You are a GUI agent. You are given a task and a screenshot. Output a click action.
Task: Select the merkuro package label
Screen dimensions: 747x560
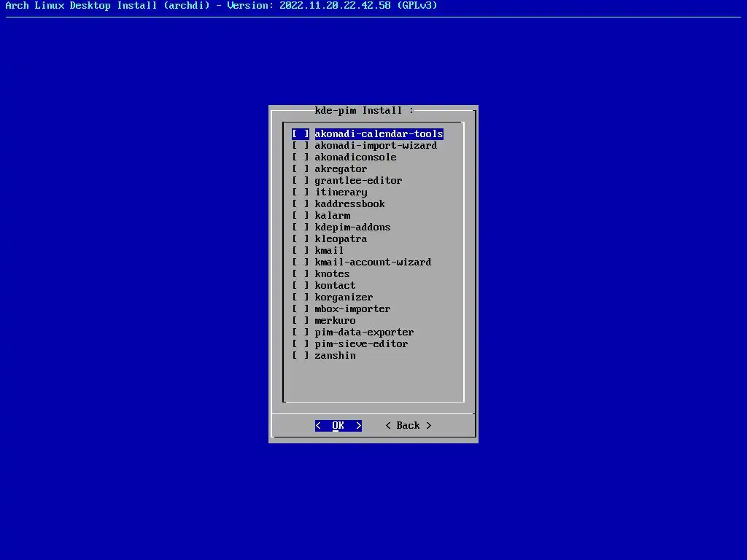pyautogui.click(x=335, y=321)
